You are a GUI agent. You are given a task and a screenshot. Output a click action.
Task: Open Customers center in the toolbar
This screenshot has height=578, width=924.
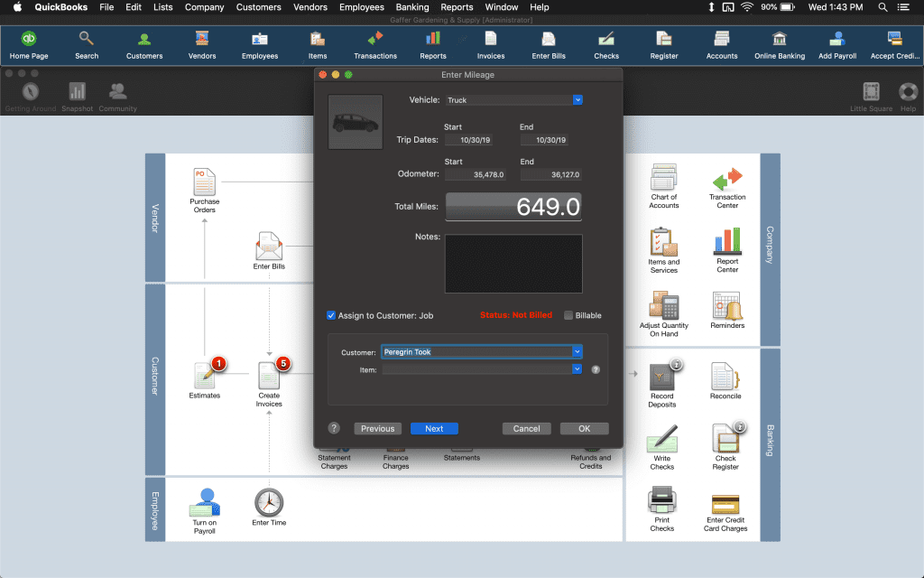[x=144, y=45]
